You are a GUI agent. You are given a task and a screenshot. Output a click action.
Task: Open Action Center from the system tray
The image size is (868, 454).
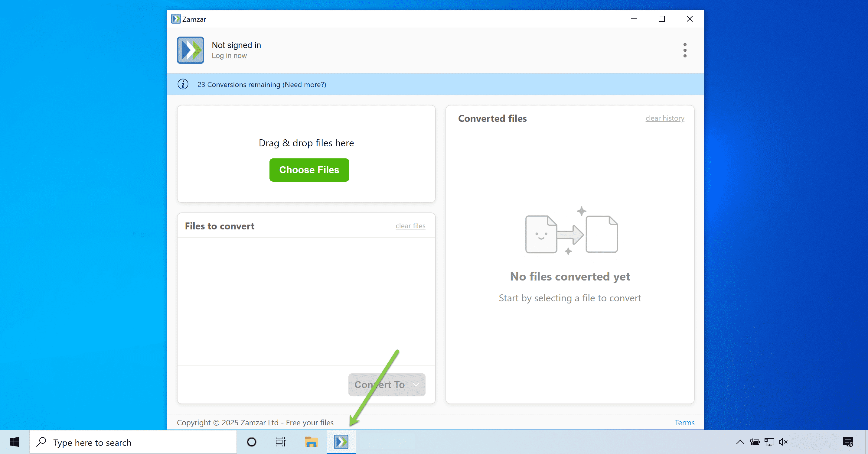click(x=848, y=442)
